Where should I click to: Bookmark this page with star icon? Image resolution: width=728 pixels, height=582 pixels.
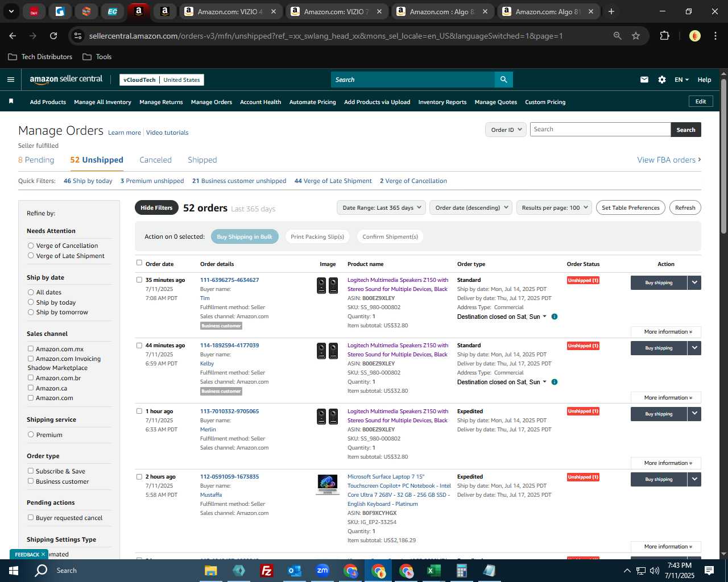636,36
